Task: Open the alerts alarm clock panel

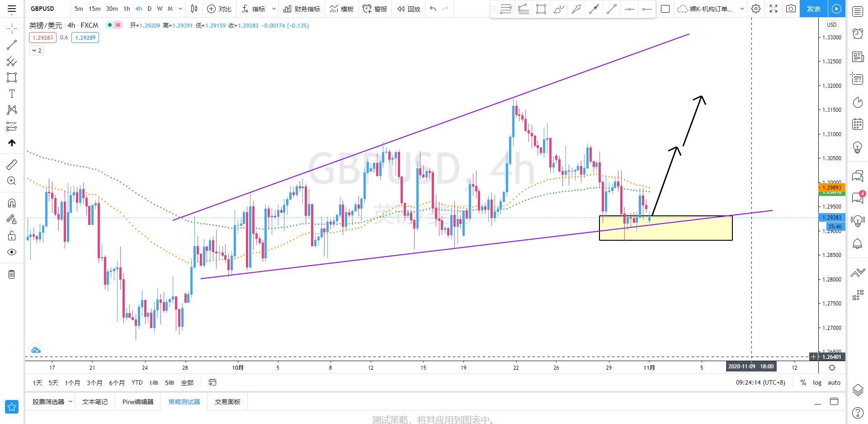Action: click(858, 33)
